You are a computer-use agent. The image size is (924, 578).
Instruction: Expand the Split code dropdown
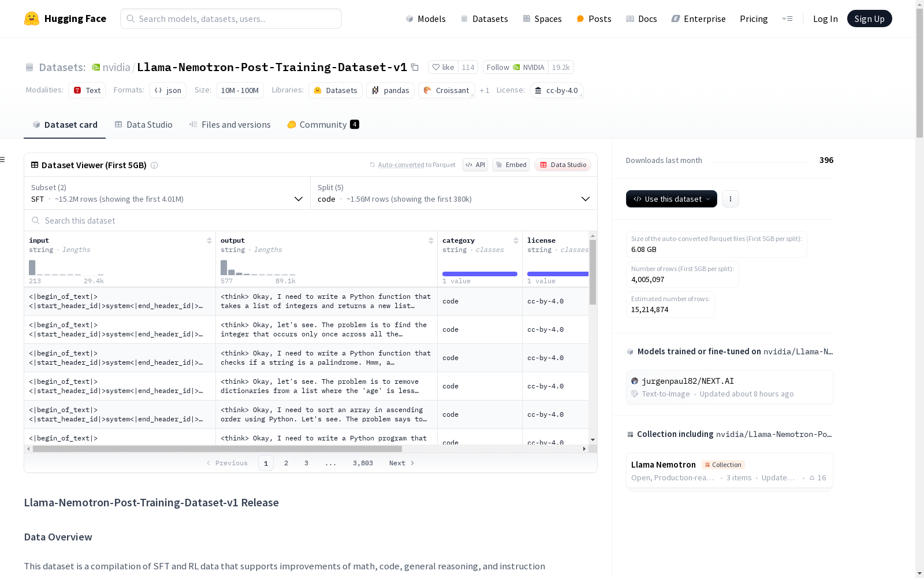pos(454,193)
